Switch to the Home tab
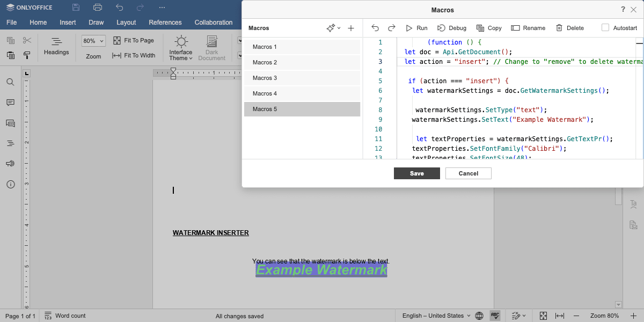The width and height of the screenshot is (644, 322). coord(38,23)
